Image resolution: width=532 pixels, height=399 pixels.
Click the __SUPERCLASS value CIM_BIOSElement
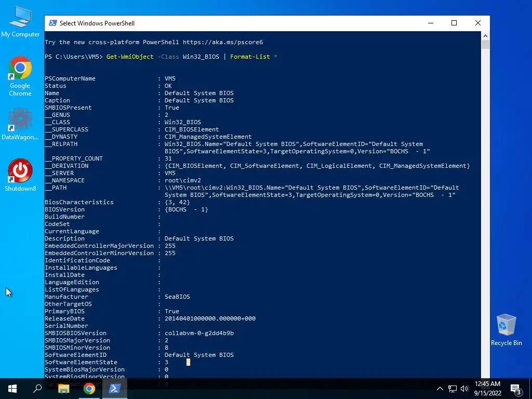[x=192, y=129]
